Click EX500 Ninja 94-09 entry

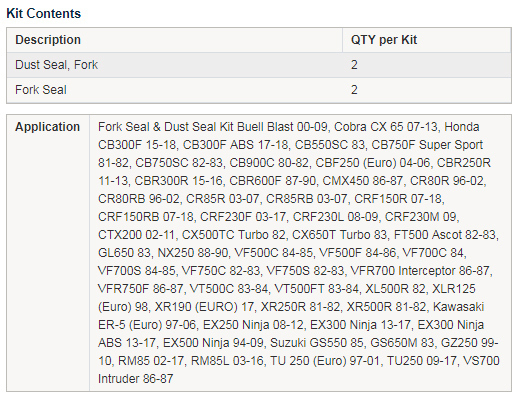[213, 343]
